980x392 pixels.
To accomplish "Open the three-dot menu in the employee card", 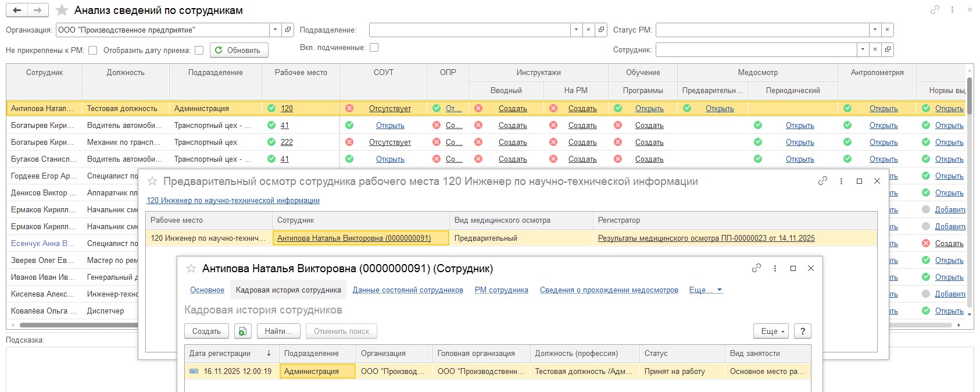I will coord(775,269).
